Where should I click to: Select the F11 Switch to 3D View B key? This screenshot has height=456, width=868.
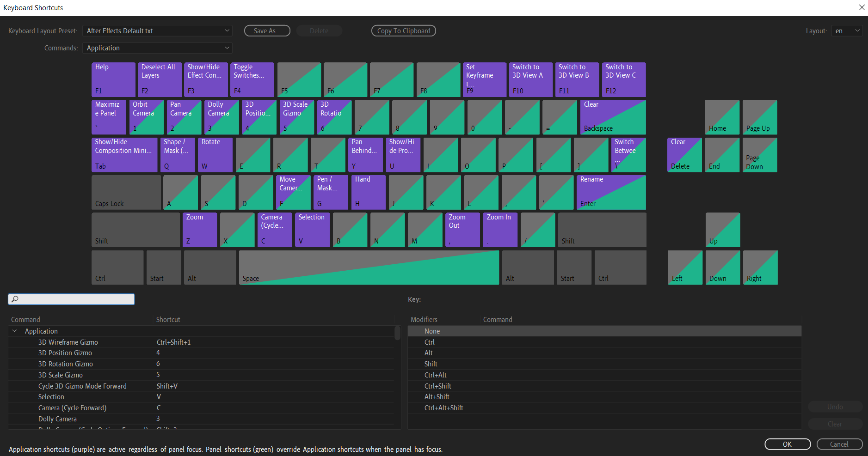point(577,79)
